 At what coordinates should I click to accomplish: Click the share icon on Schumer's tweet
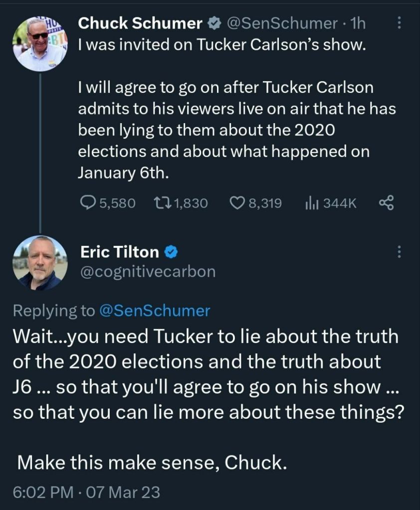click(x=387, y=202)
